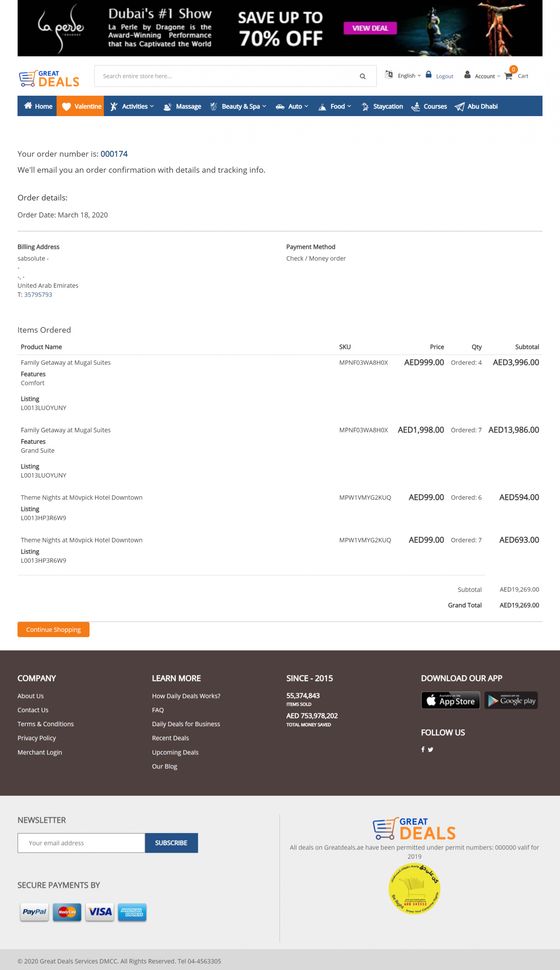Open the Recent Deals link
The height and width of the screenshot is (970, 560).
(x=170, y=738)
